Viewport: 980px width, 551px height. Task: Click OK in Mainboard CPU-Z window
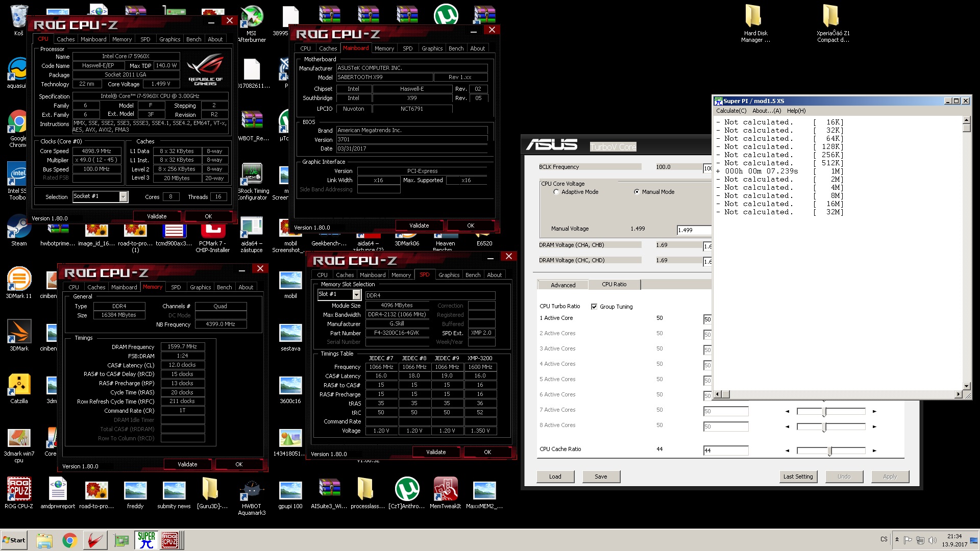pyautogui.click(x=471, y=226)
